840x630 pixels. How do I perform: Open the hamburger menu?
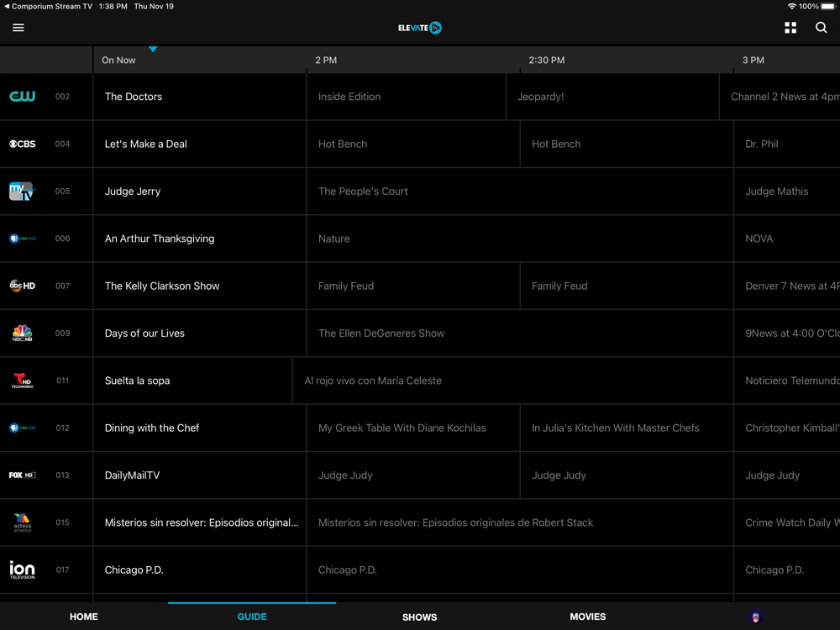(18, 28)
